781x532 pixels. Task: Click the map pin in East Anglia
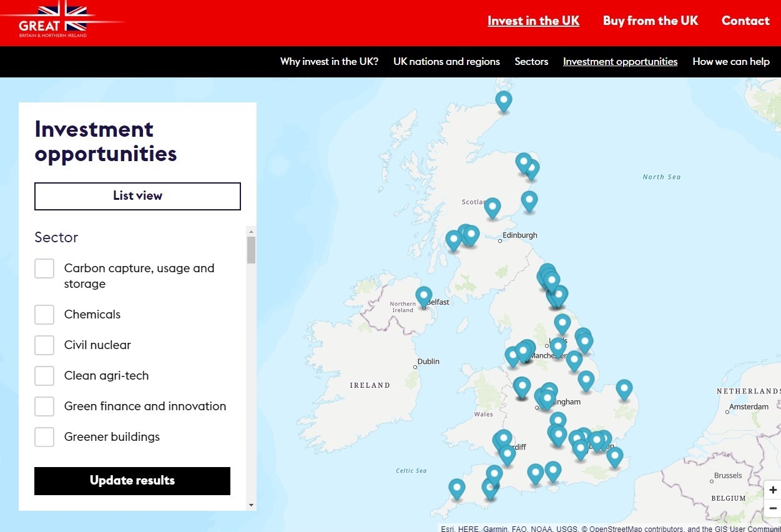624,389
